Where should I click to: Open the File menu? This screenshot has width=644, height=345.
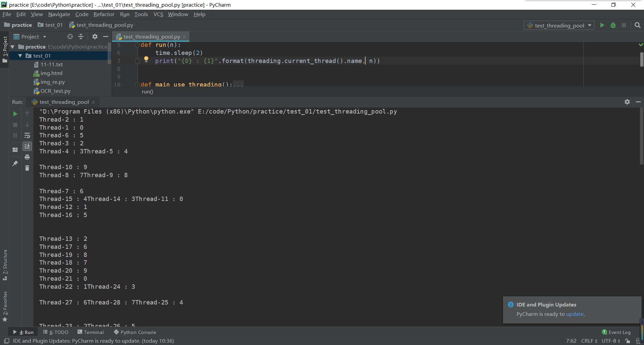click(7, 14)
